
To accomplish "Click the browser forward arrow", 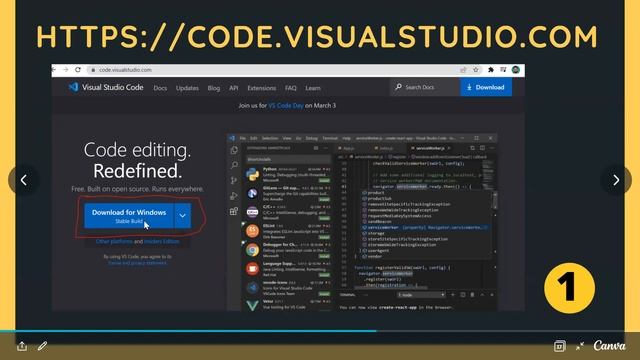I will (66, 70).
